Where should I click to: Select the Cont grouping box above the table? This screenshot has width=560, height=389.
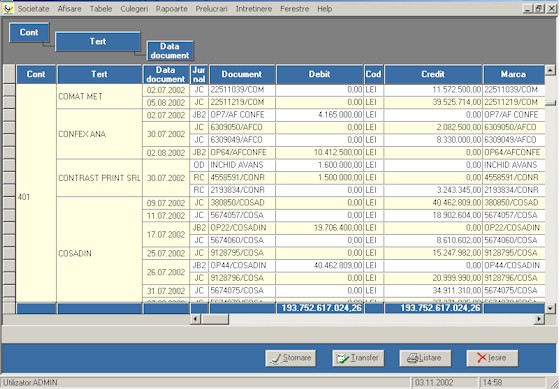[x=29, y=33]
